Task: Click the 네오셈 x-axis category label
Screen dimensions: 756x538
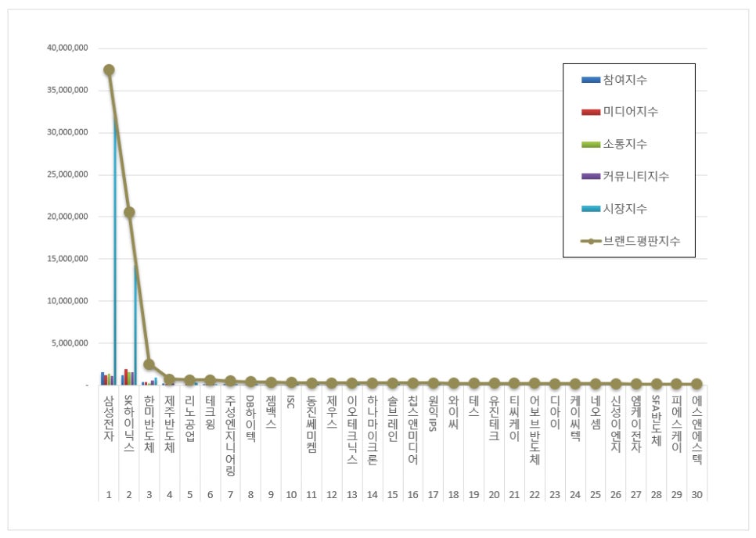Action: click(x=596, y=413)
